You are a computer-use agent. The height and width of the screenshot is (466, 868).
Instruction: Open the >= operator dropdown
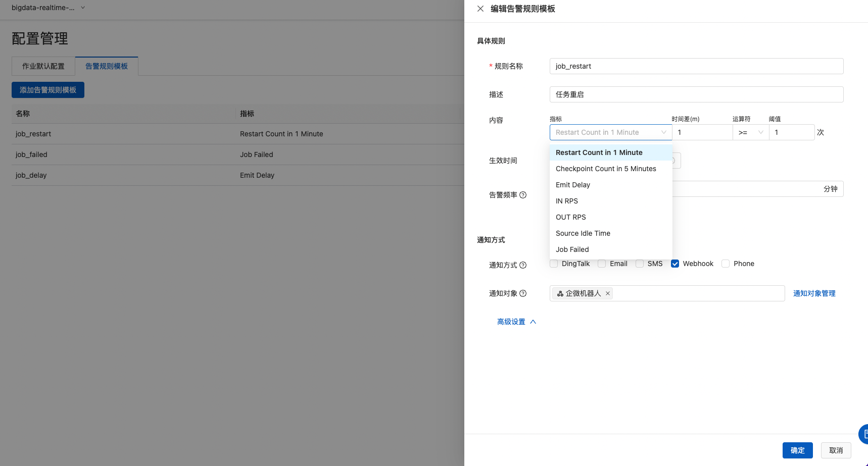751,132
